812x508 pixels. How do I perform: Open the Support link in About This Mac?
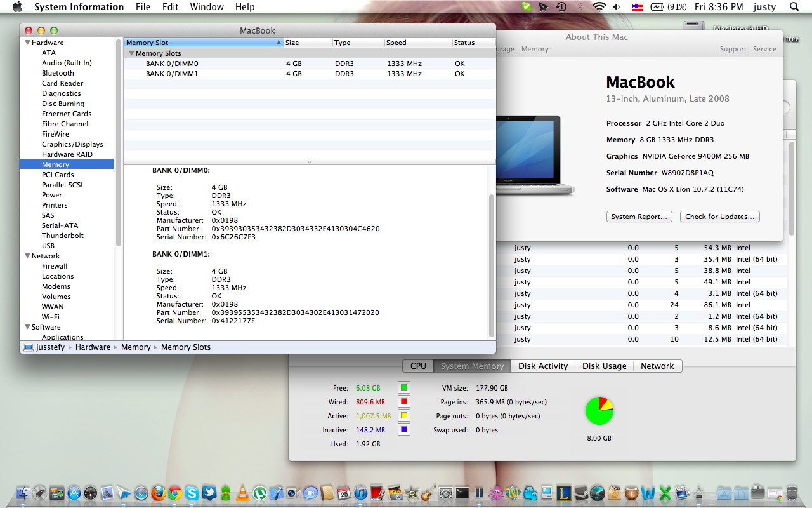[733, 49]
